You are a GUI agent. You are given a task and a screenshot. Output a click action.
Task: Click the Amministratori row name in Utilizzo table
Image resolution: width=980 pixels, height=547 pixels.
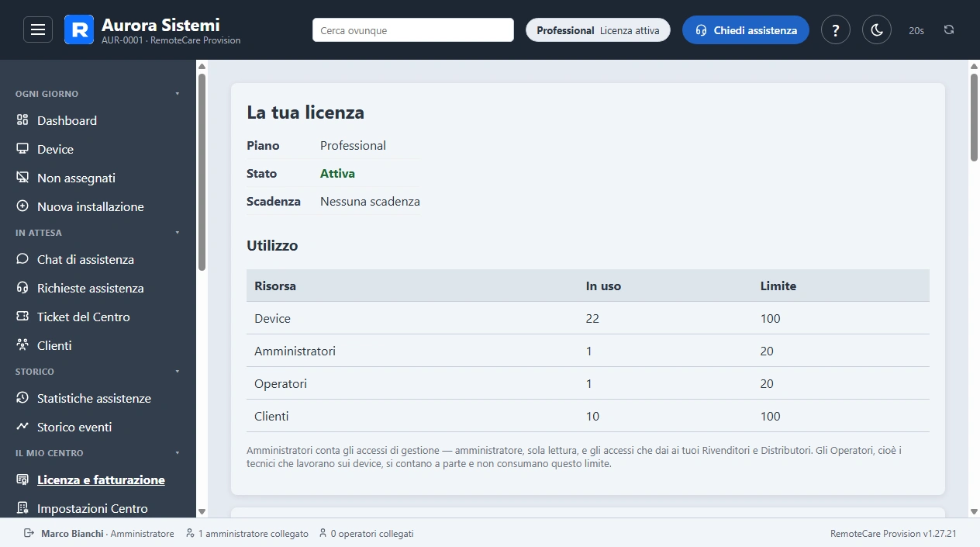pyautogui.click(x=295, y=351)
